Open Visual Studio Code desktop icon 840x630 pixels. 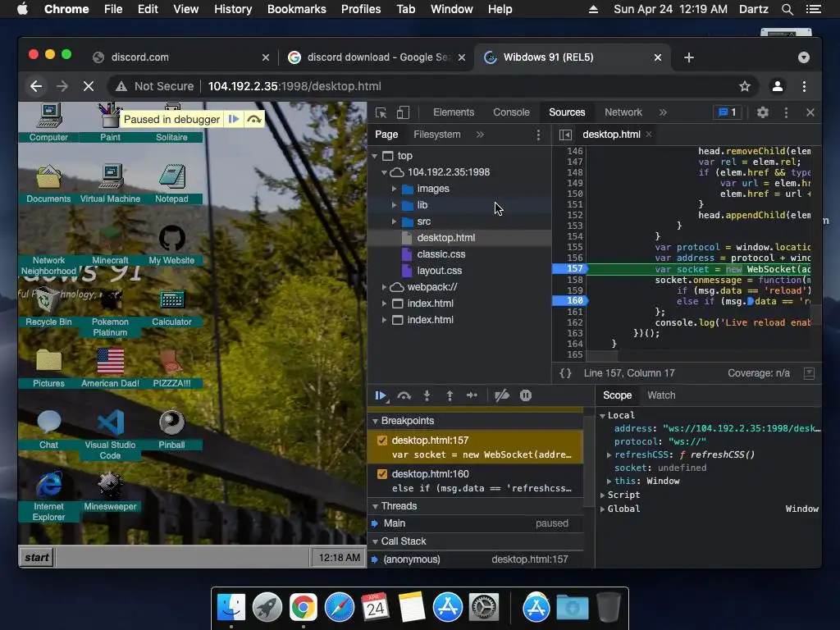click(x=110, y=435)
